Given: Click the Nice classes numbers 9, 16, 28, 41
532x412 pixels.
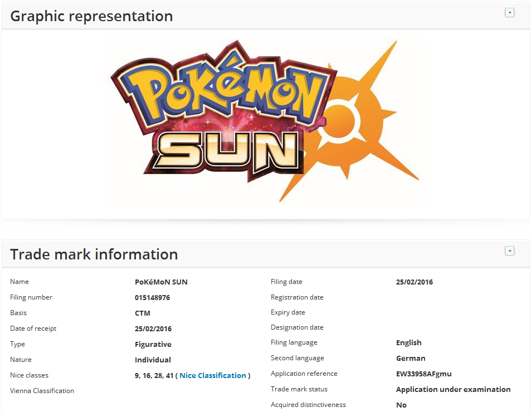Looking at the screenshot, I should tap(154, 375).
